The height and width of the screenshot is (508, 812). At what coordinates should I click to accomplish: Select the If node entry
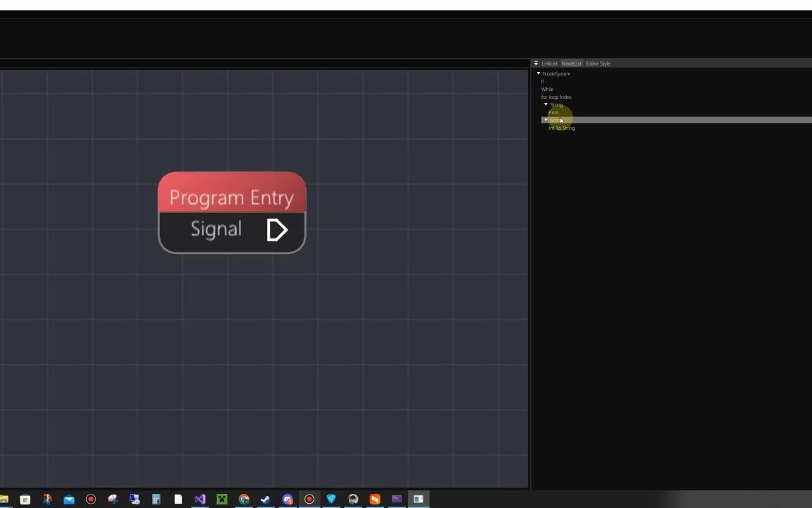point(543,81)
